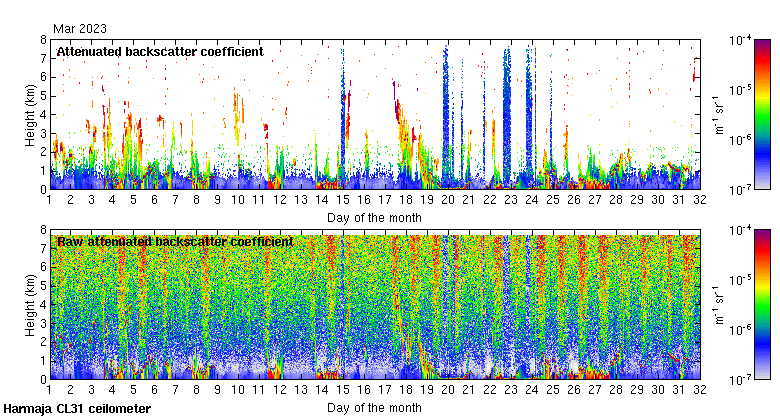Click the top color bar legend
This screenshot has width=780, height=420.
click(x=762, y=114)
